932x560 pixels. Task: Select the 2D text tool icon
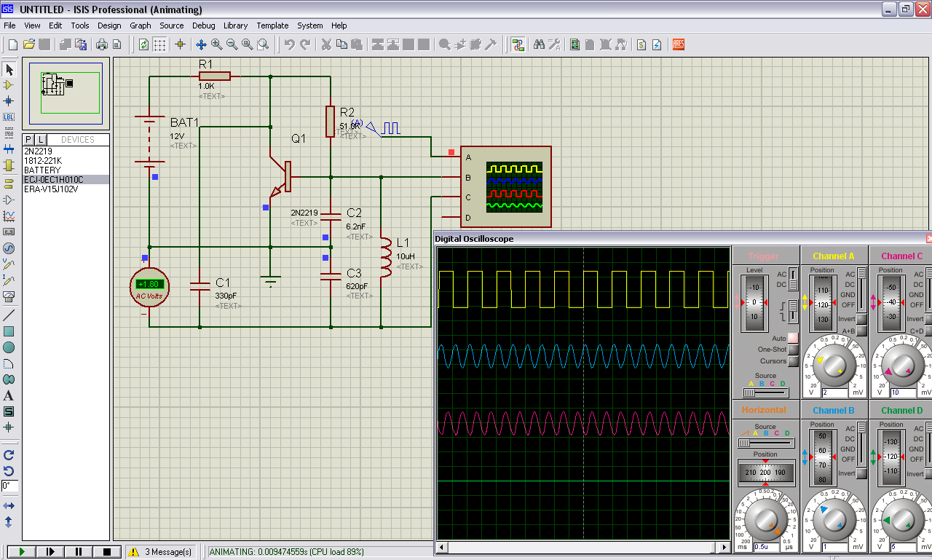(x=9, y=395)
